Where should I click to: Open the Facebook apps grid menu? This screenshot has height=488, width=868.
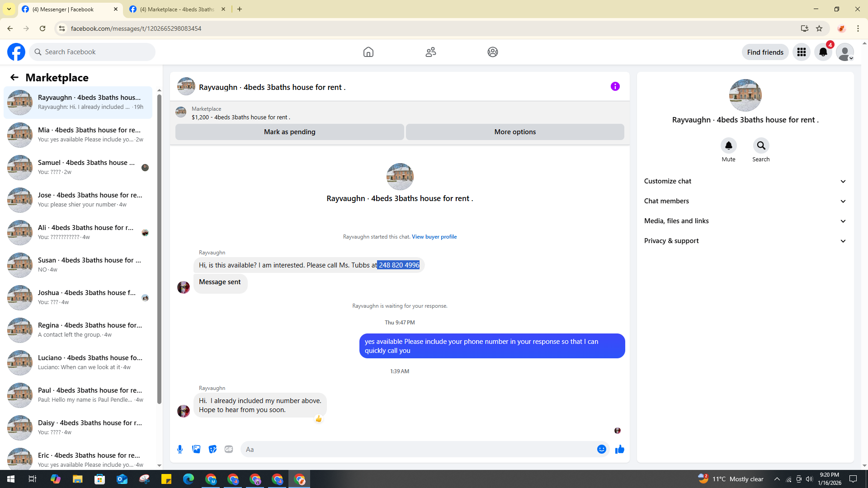(802, 52)
